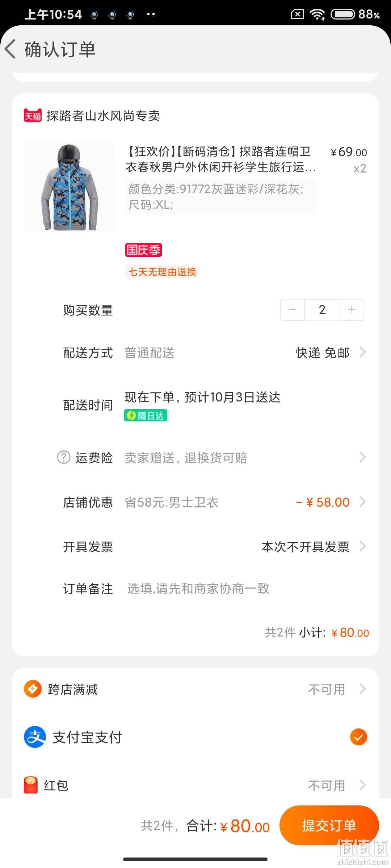The width and height of the screenshot is (391, 868).
Task: Open 跨店满减 不可用 row
Action: (195, 689)
